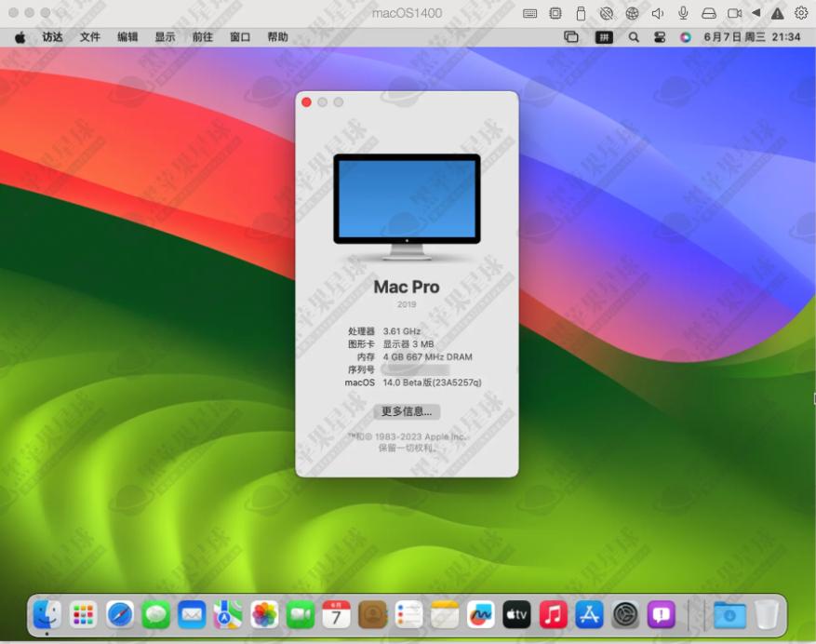This screenshot has width=816, height=644.
Task: Open Calendar from the Dock
Action: [336, 615]
